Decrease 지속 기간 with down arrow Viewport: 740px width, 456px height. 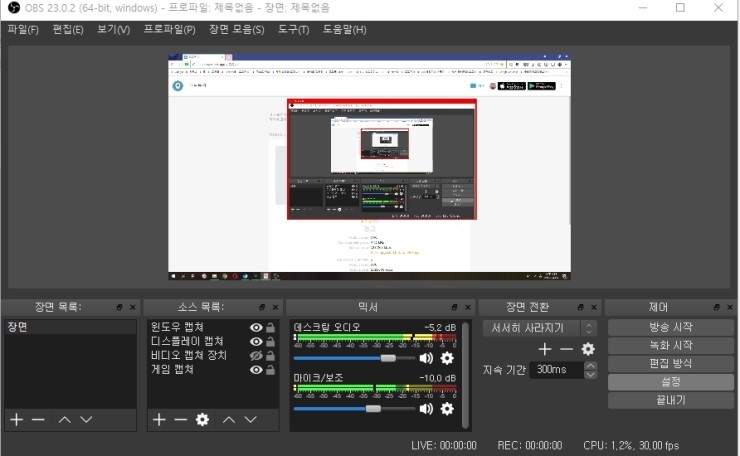click(590, 374)
